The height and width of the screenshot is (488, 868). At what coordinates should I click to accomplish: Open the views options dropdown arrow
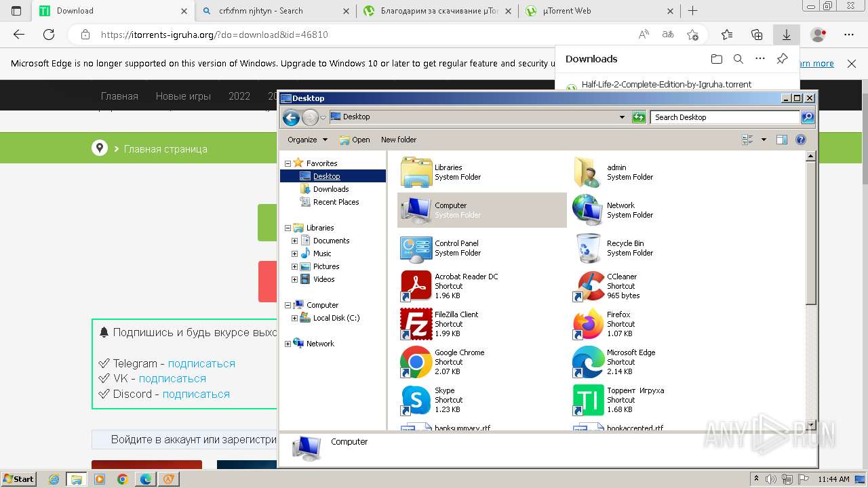[764, 140]
